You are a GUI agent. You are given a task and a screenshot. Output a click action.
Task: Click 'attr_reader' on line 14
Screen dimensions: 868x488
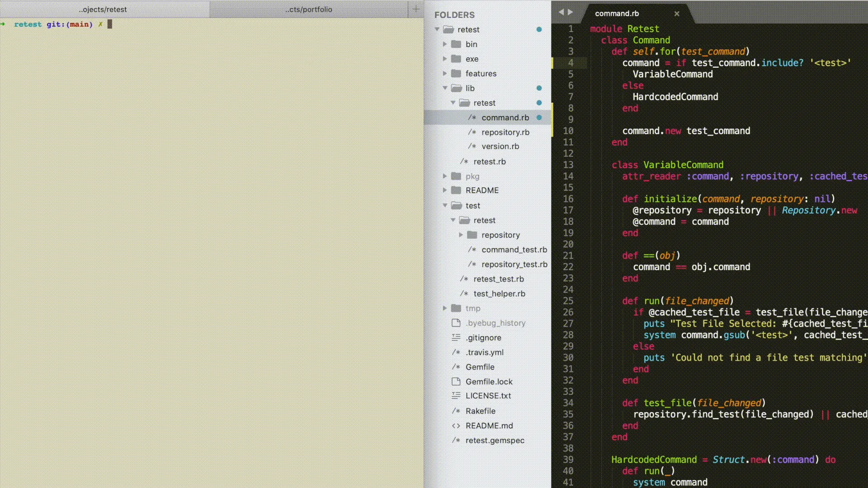651,176
